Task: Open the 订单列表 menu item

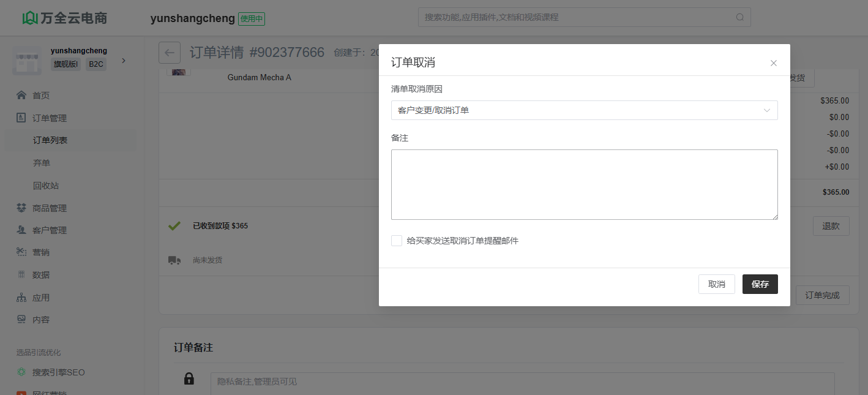Action: (x=50, y=140)
